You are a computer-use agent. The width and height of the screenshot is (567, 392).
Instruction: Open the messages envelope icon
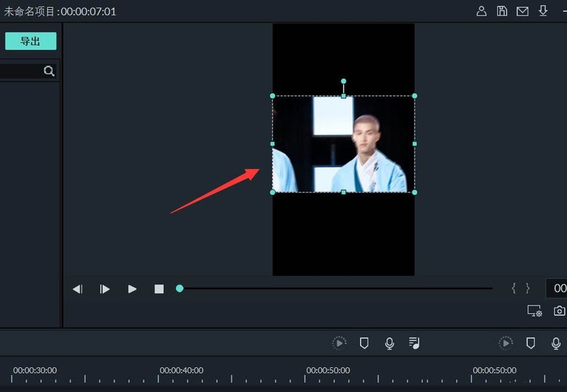522,11
